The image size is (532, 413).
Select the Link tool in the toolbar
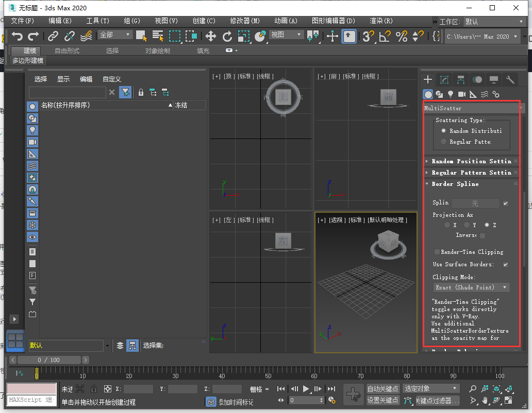[53, 37]
